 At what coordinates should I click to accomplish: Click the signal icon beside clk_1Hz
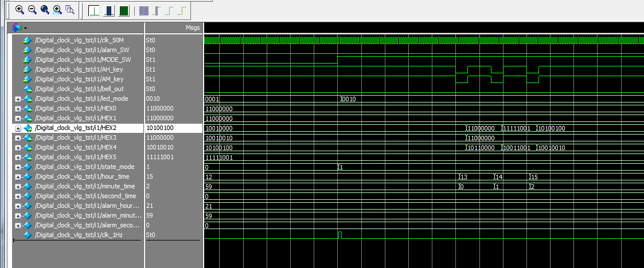28,235
